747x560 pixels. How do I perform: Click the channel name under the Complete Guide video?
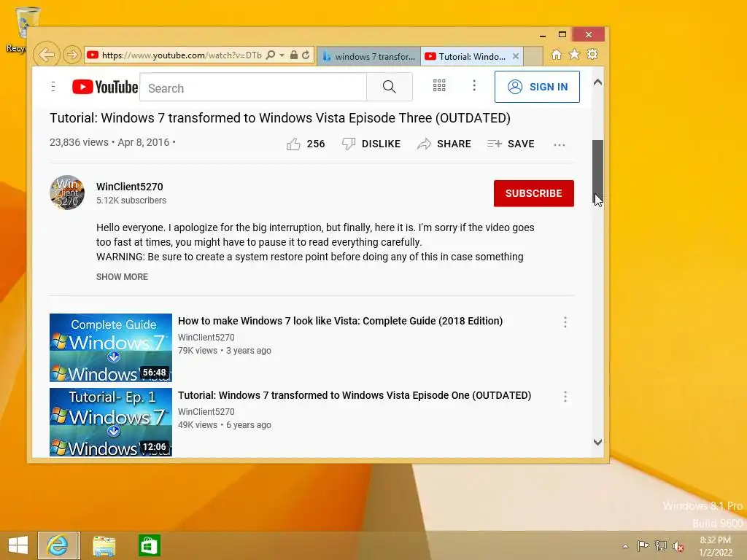pyautogui.click(x=206, y=337)
